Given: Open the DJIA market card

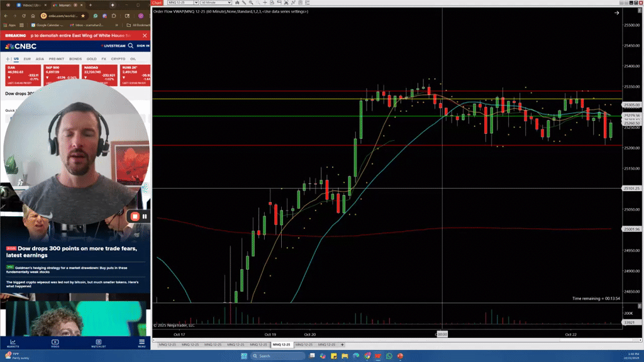Looking at the screenshot, I should pyautogui.click(x=23, y=75).
